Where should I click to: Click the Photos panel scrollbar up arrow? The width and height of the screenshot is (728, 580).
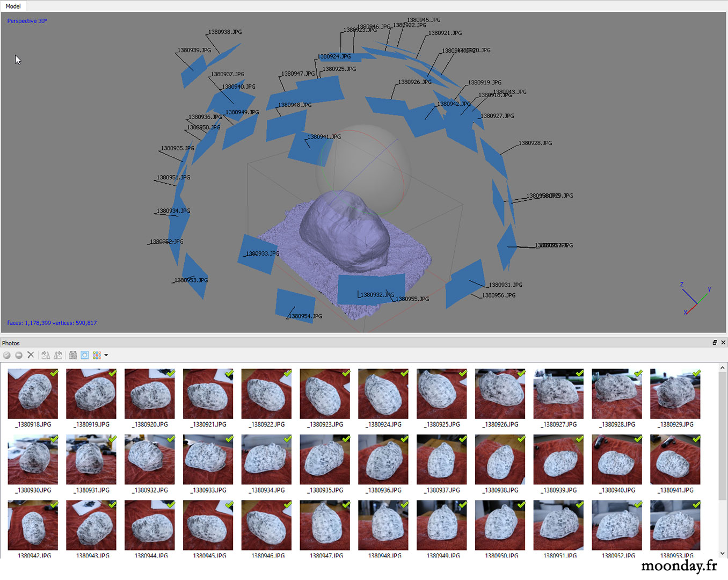tap(723, 368)
